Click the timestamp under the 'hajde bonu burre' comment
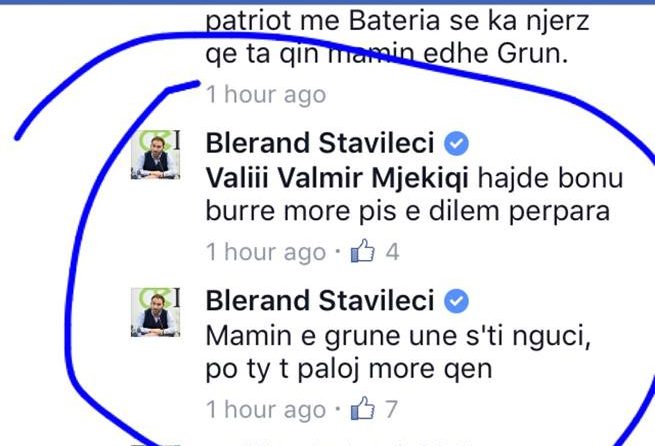This screenshot has width=655, height=446. 266,252
